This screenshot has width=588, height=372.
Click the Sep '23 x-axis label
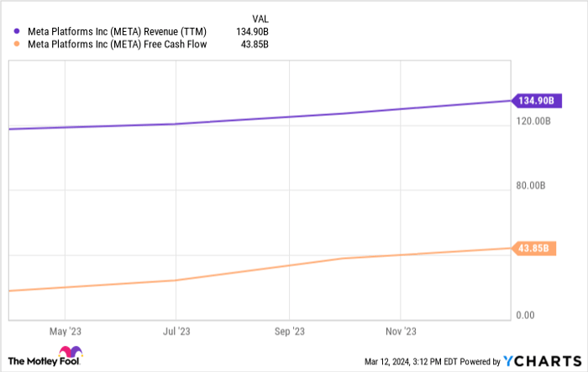click(290, 331)
